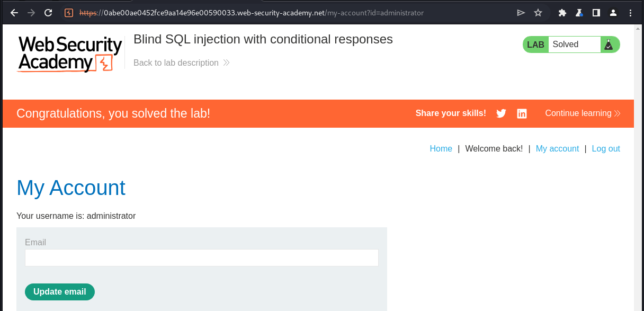Screen dimensions: 644x311
Task: Click the send/share arrow icon in address bar
Action: point(521,13)
